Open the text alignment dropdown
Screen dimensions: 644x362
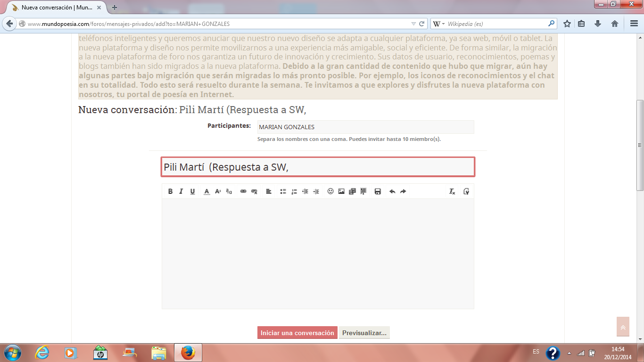[x=269, y=191]
